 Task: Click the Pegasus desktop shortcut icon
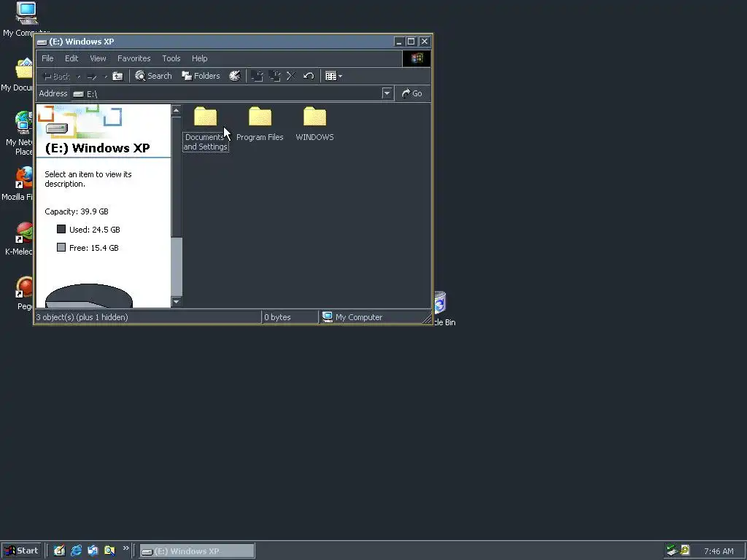click(x=24, y=287)
